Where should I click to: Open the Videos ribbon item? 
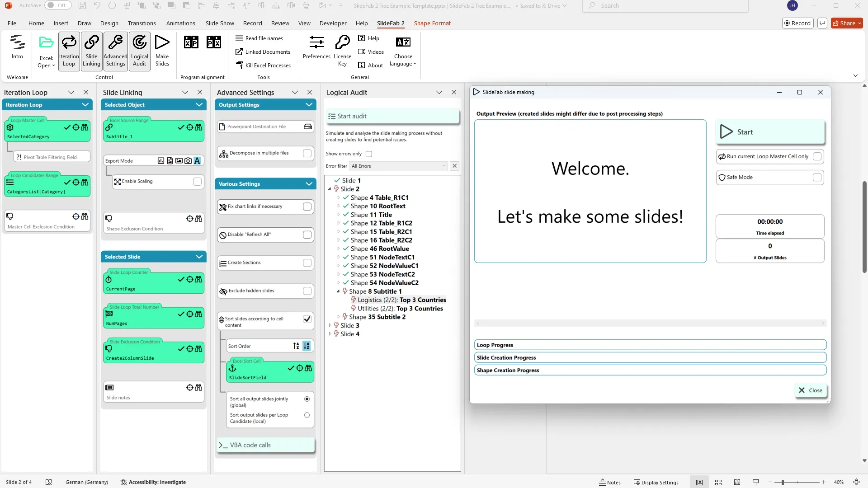tap(371, 52)
